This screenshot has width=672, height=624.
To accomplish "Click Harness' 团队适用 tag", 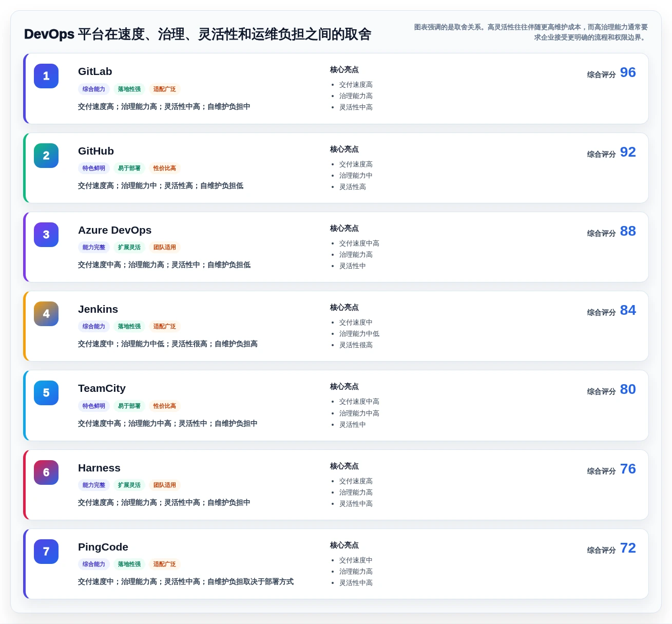I will [165, 485].
